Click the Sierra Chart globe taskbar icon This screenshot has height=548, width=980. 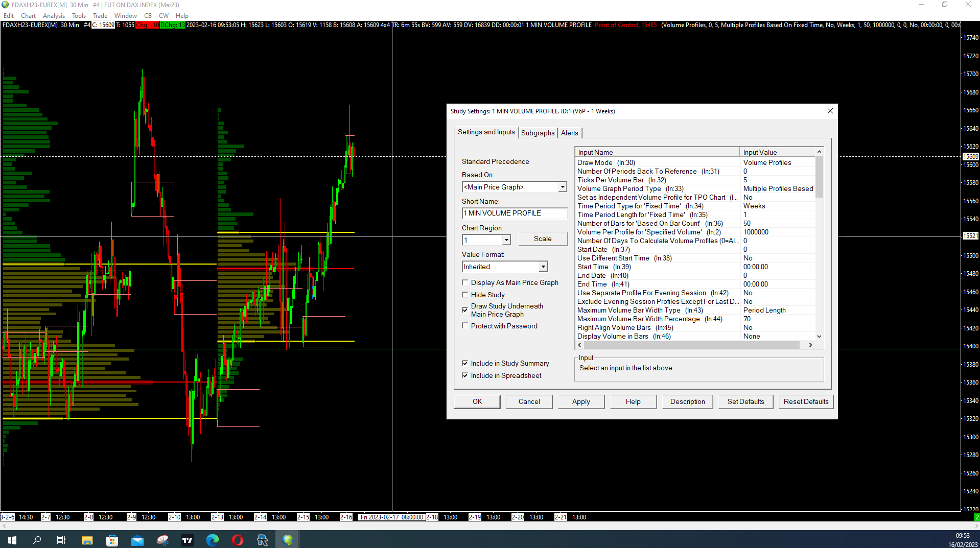point(288,540)
